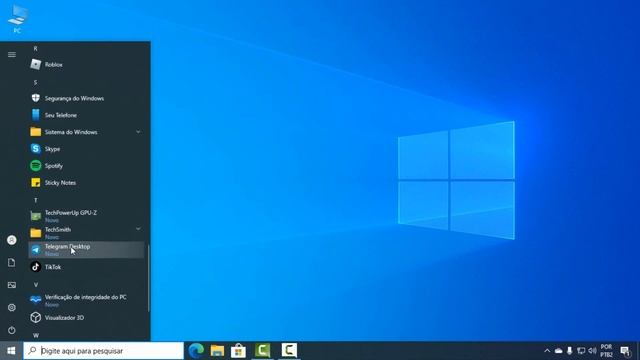This screenshot has width=640, height=360.
Task: Launch TechPowerUp GPU-Z
Action: (x=86, y=216)
